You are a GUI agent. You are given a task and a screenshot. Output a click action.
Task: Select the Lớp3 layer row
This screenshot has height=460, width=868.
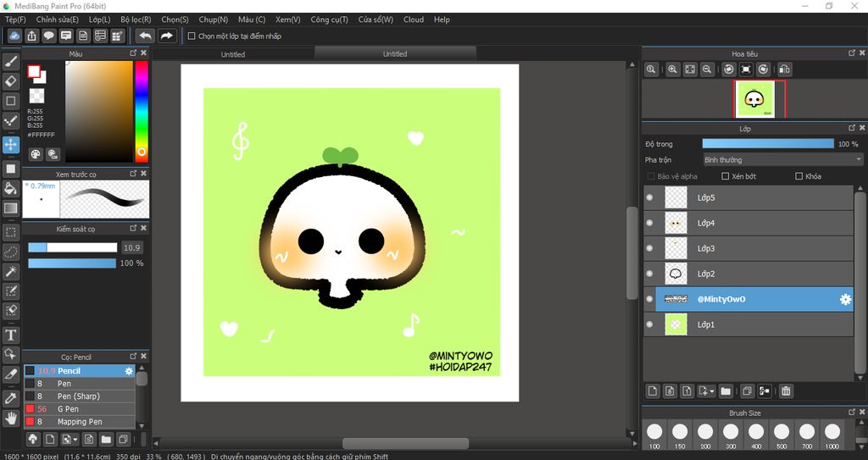(748, 248)
